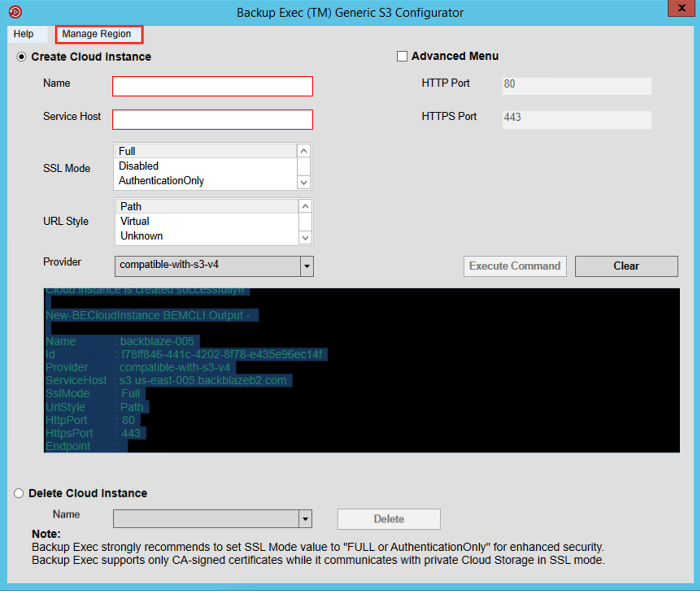Click the SslMode Full output line
700x591 pixels.
pyautogui.click(x=93, y=394)
